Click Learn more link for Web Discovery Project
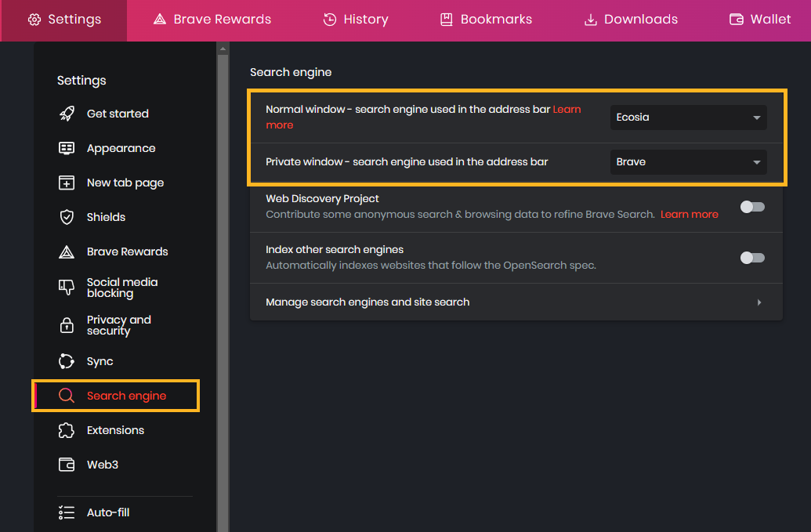This screenshot has height=532, width=811. point(689,215)
